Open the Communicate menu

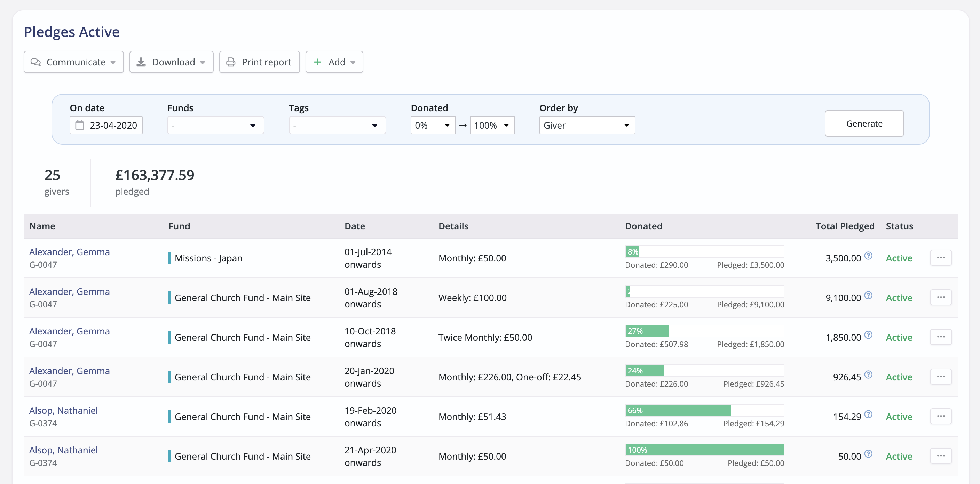click(73, 62)
